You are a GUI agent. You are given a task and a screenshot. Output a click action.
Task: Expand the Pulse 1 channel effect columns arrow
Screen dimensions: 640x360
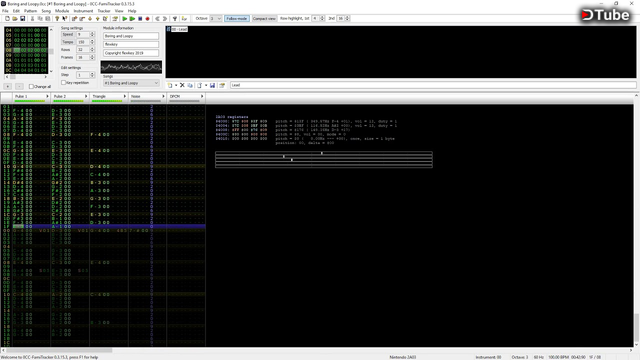(47, 96)
